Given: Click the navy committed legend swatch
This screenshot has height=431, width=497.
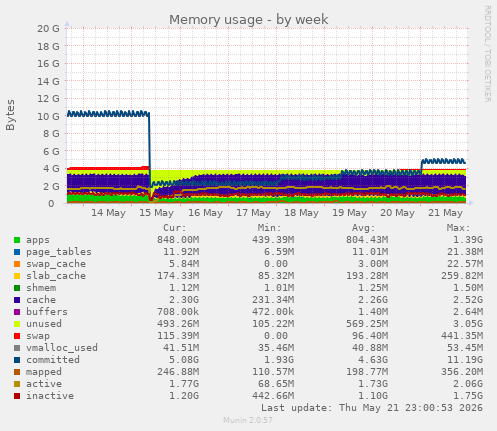Looking at the screenshot, I should pyautogui.click(x=17, y=360).
